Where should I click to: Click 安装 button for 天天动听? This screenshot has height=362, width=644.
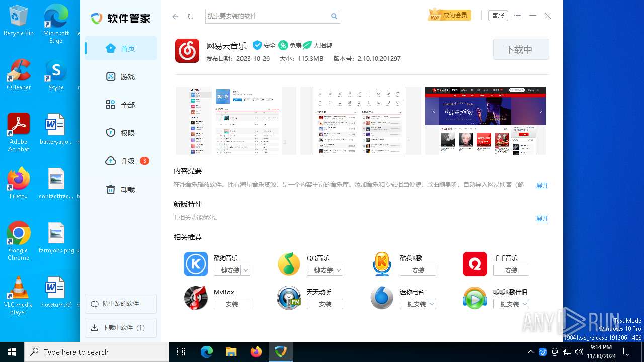click(x=325, y=304)
